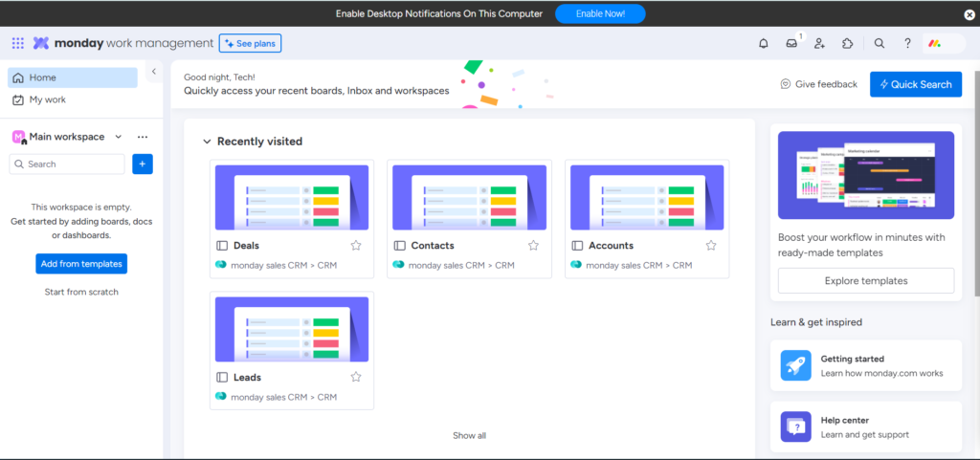Collapse the left sidebar with arrow

click(x=153, y=72)
